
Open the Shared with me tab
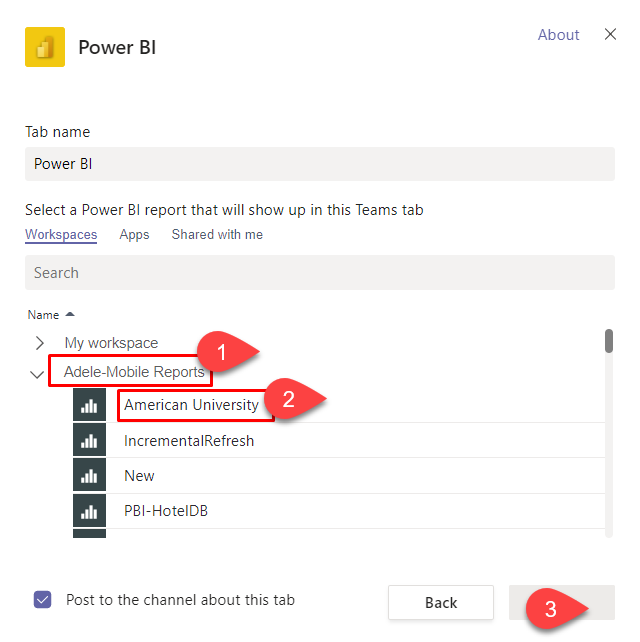tap(217, 235)
